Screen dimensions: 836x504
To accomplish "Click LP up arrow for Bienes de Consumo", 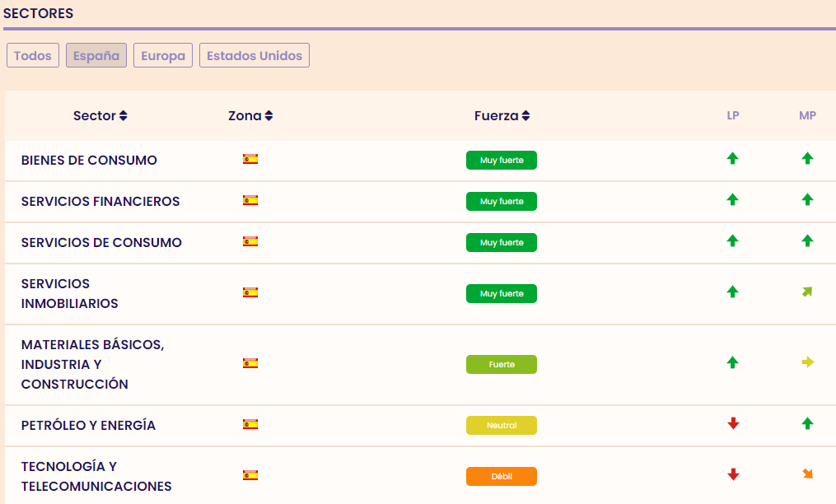I will [732, 159].
